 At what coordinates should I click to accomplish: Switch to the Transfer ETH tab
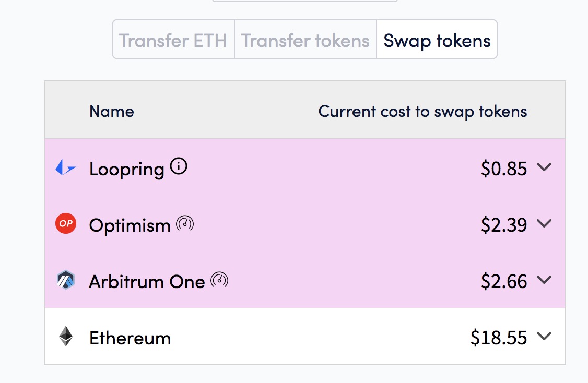pos(173,39)
